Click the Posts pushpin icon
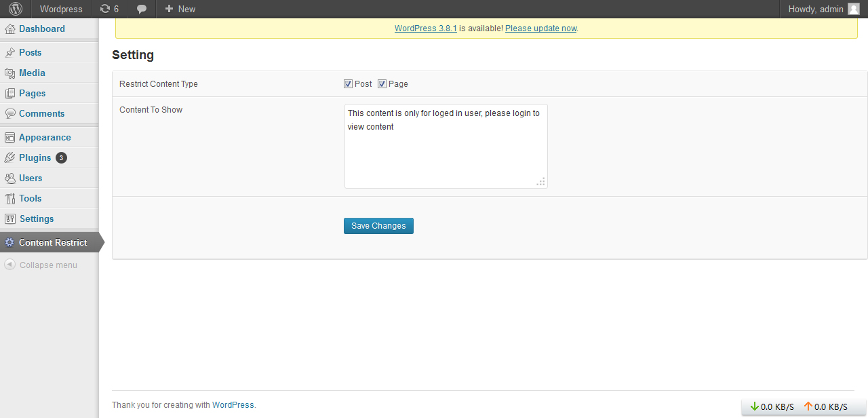 10,52
